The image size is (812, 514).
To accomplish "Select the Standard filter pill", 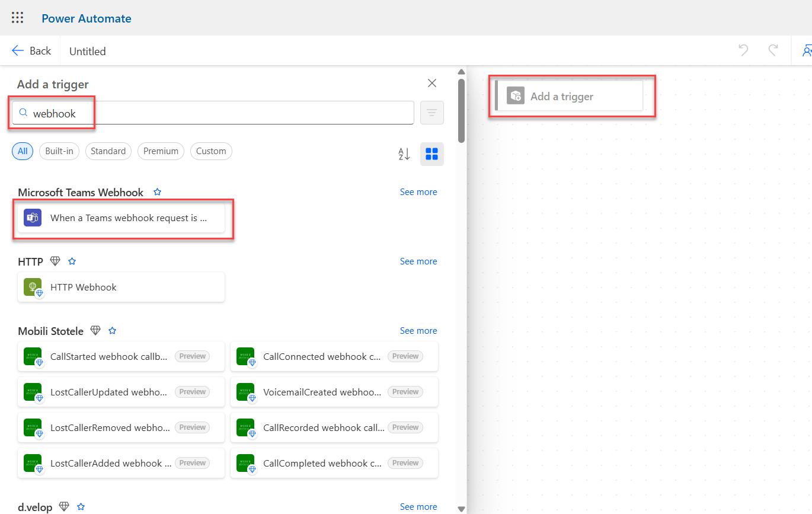I will click(x=108, y=151).
